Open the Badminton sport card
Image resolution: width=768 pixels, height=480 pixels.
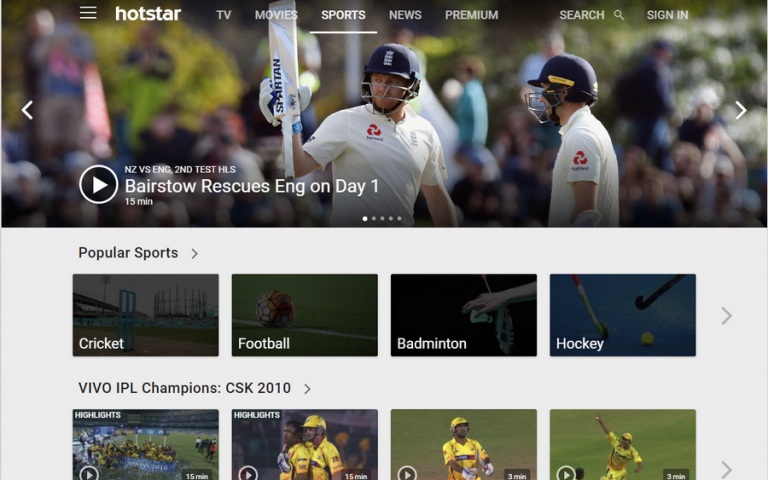tap(464, 315)
